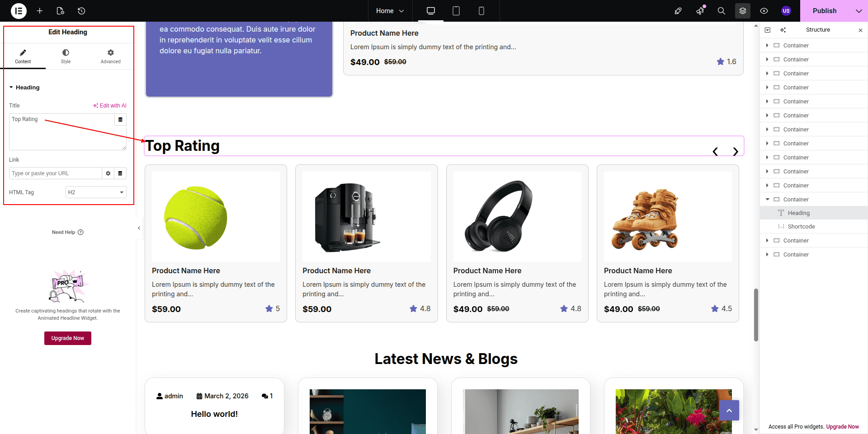Click the Add Element plus icon
Screen dimensions: 868x434
tap(40, 11)
